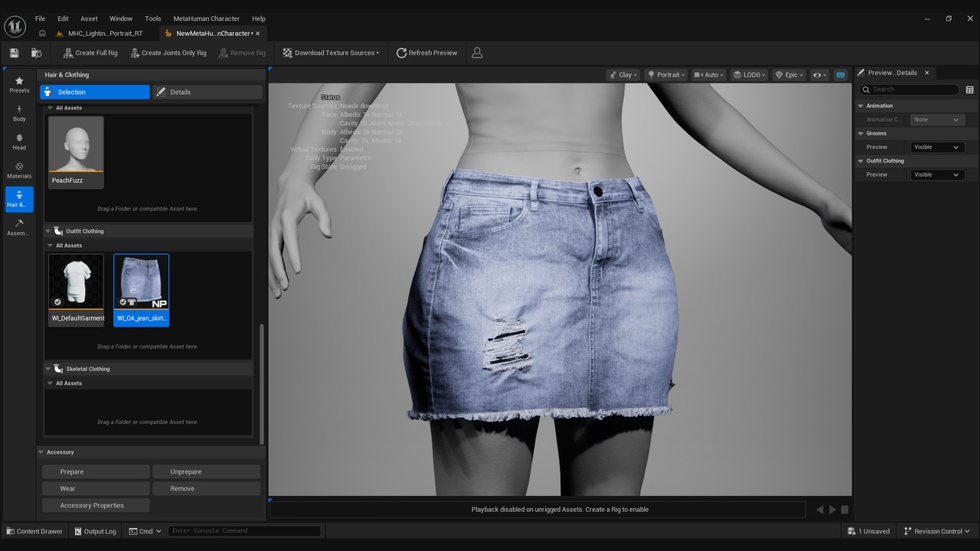Click the Remove accessory button
Image resolution: width=980 pixels, height=551 pixels.
point(206,488)
